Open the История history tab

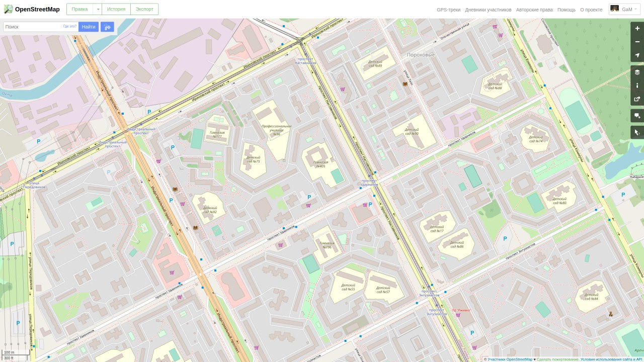[x=116, y=9]
